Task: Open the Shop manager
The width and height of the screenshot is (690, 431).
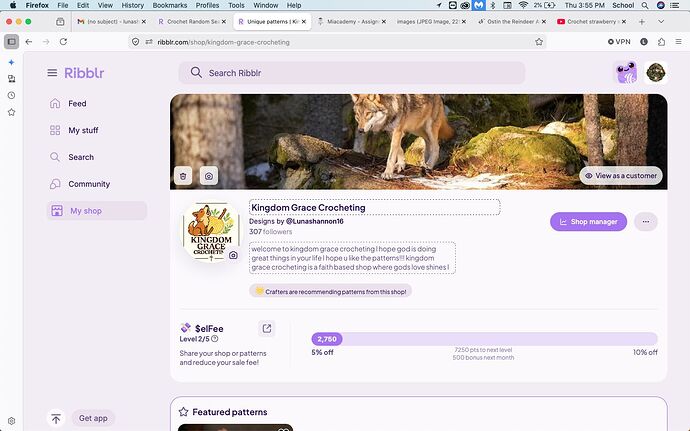Action: (588, 222)
